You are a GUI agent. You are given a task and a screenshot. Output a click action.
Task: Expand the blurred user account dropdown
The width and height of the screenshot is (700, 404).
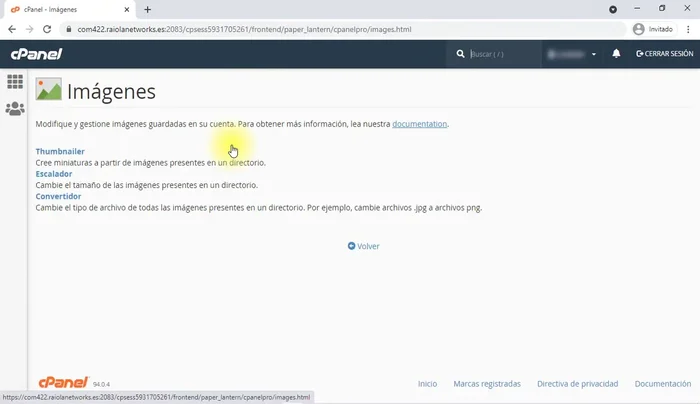[572, 54]
